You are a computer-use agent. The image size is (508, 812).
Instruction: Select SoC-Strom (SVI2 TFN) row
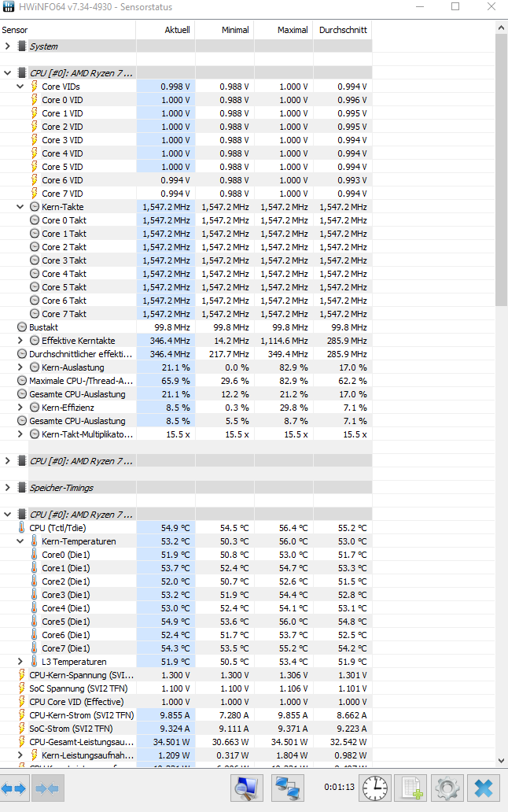186,728
